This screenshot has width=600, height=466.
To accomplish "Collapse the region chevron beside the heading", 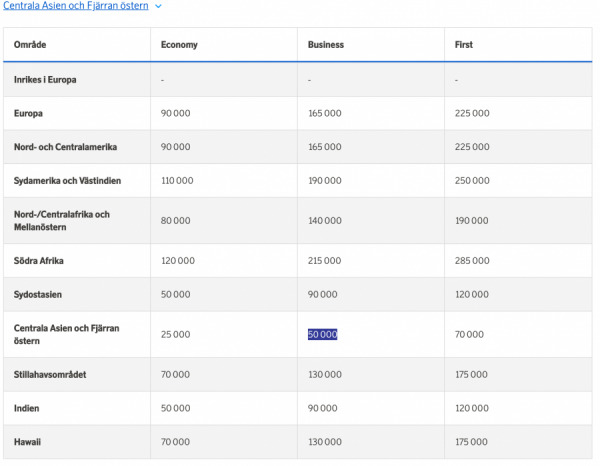I will click(159, 7).
